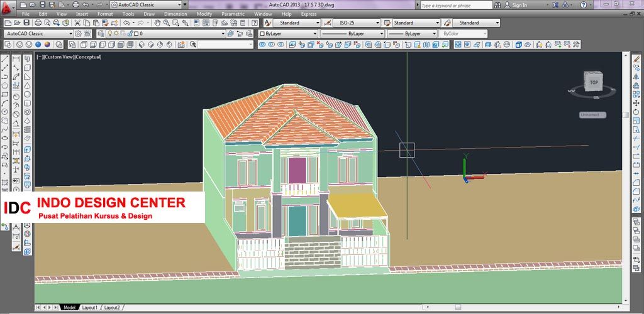Image resolution: width=644 pixels, height=314 pixels.
Task: Open the Text Style manager icon
Action: click(268, 23)
